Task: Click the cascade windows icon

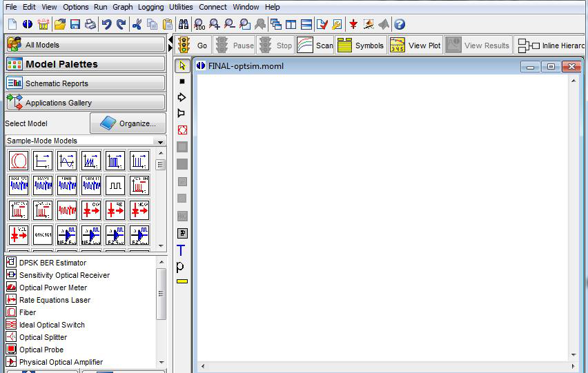Action: click(x=276, y=24)
